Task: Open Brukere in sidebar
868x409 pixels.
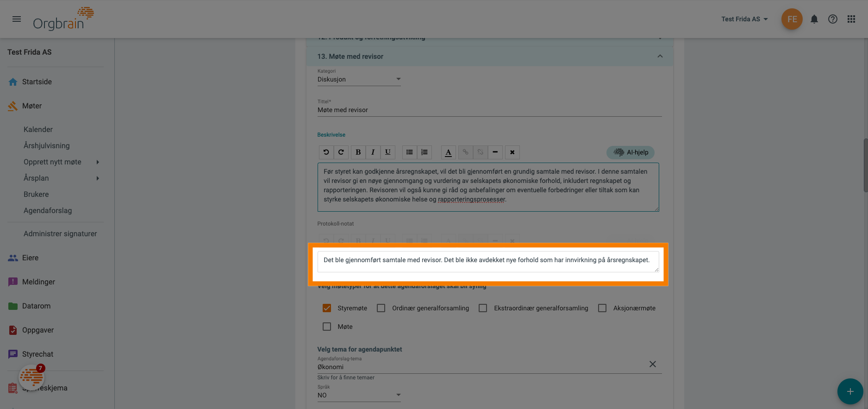Action: coord(36,195)
